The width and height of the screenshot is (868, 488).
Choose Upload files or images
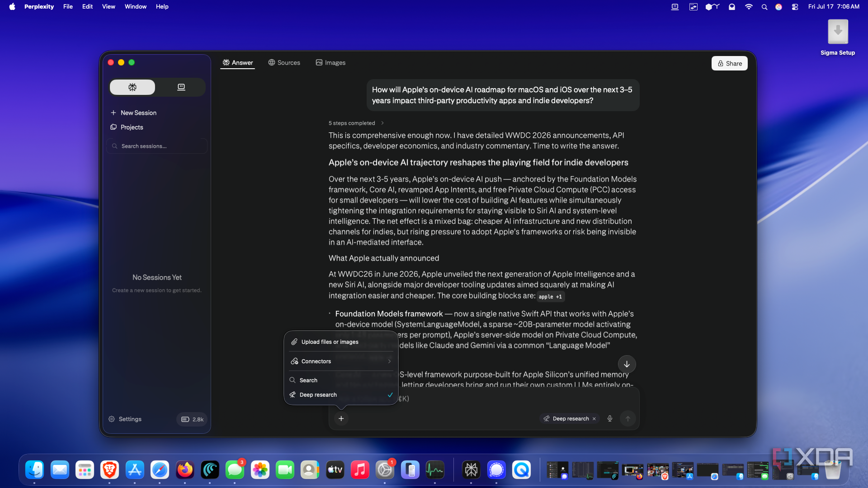click(341, 342)
